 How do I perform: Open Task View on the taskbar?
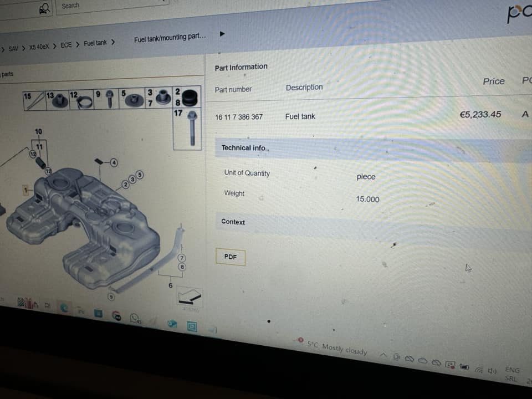coord(47,306)
